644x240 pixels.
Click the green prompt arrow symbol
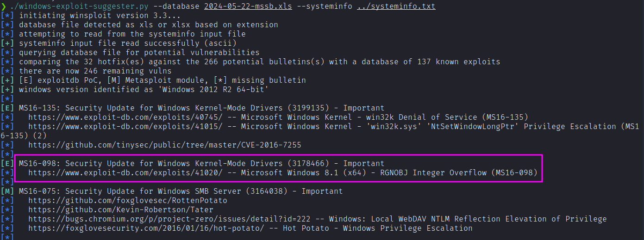coord(3,6)
